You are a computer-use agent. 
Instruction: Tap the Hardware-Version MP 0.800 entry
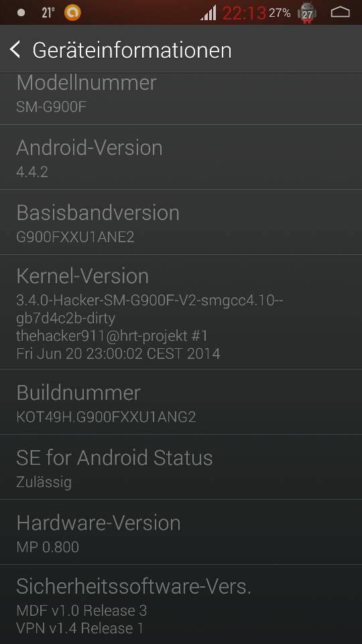pyautogui.click(x=181, y=532)
